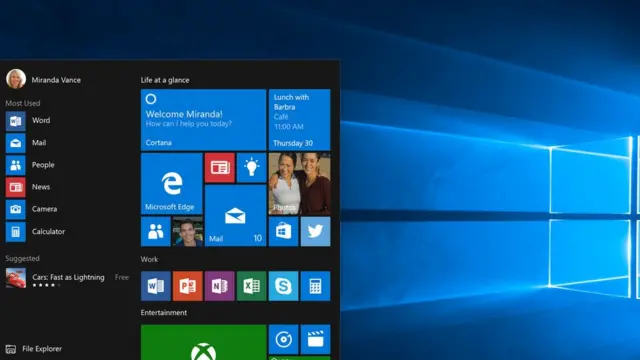Viewport: 640px width, 360px height.
Task: Open News from the Most Used list
Action: click(x=28, y=187)
